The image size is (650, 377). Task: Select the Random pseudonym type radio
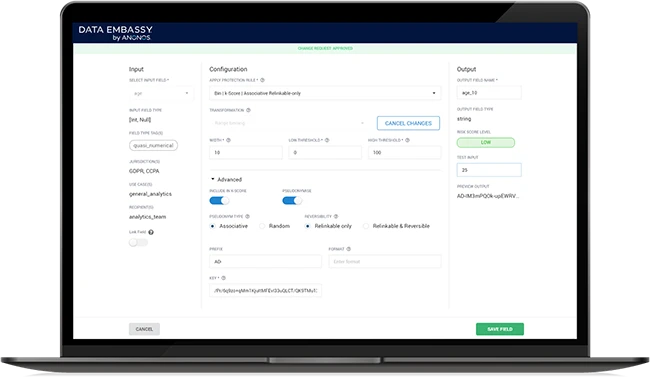tap(262, 226)
